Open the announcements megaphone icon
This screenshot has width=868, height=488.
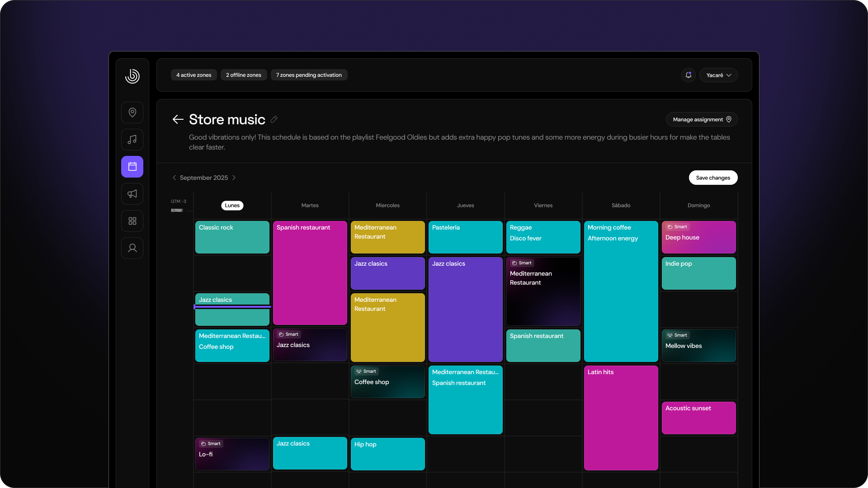132,193
